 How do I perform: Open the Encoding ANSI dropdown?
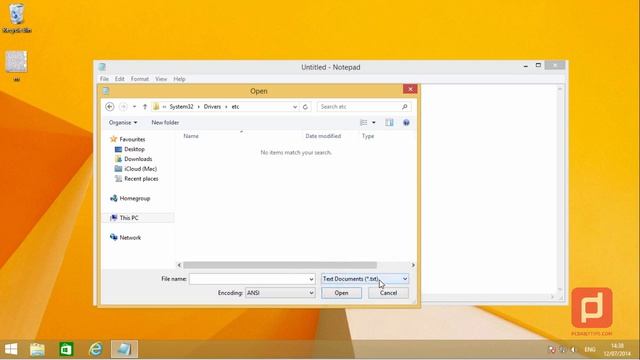(x=280, y=293)
